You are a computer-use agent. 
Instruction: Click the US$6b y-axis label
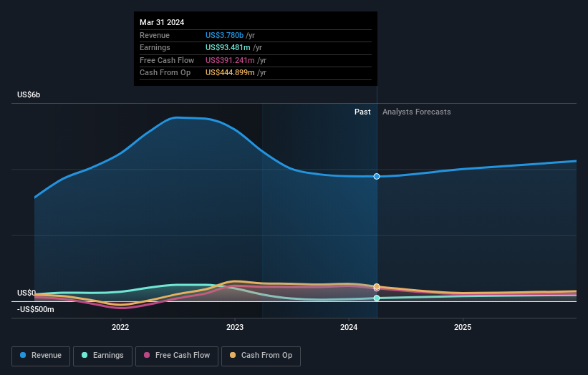(x=29, y=94)
